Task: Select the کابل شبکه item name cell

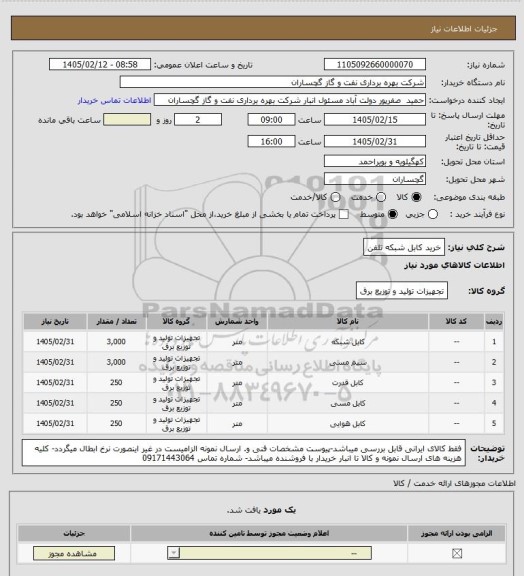Action: coord(348,342)
